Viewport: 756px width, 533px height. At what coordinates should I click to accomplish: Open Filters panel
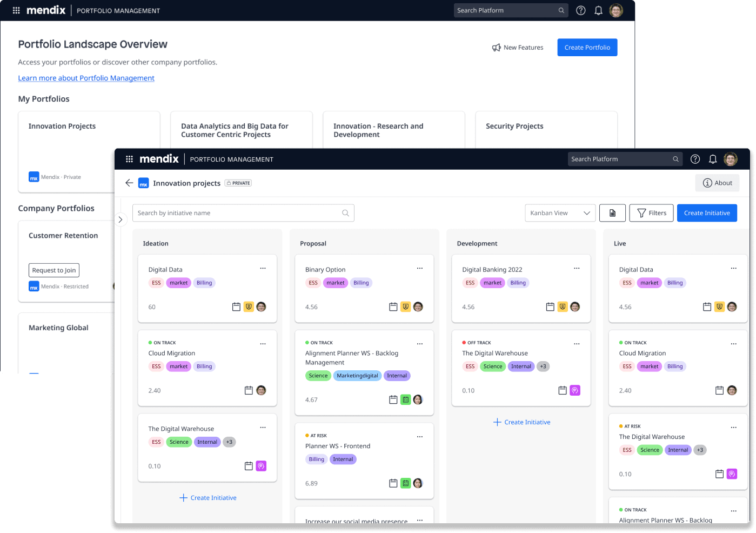pos(651,213)
